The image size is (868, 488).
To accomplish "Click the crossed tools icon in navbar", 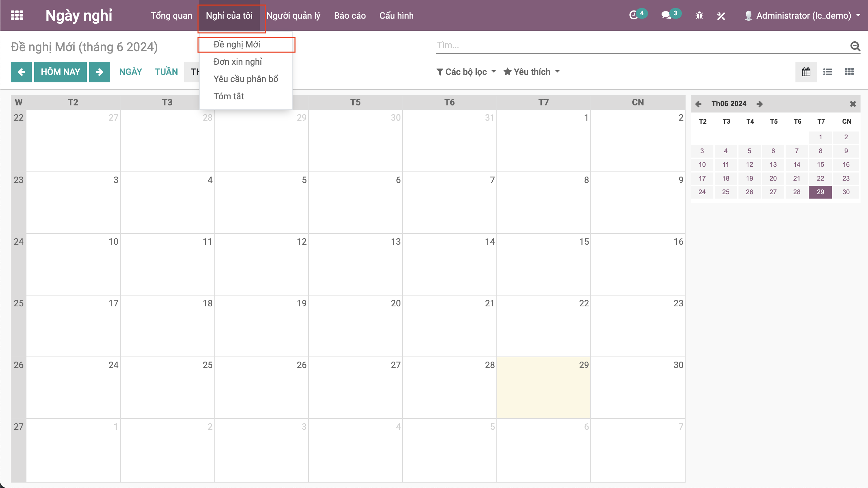I will click(x=721, y=16).
